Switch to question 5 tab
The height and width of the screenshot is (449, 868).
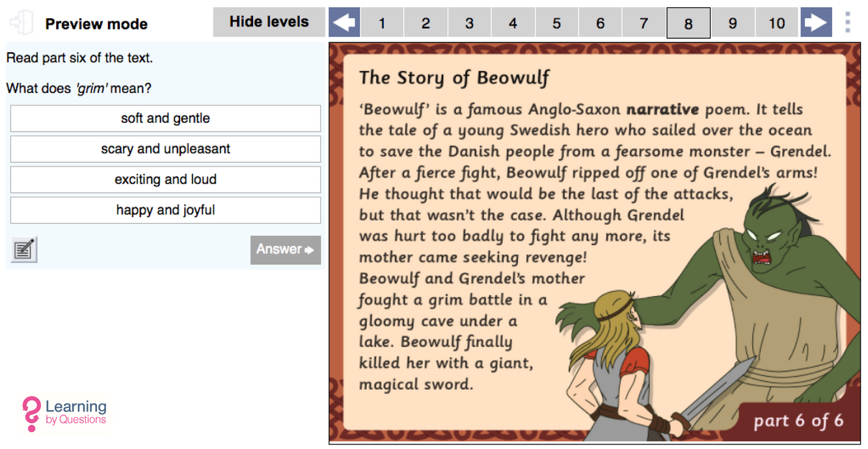[x=556, y=23]
